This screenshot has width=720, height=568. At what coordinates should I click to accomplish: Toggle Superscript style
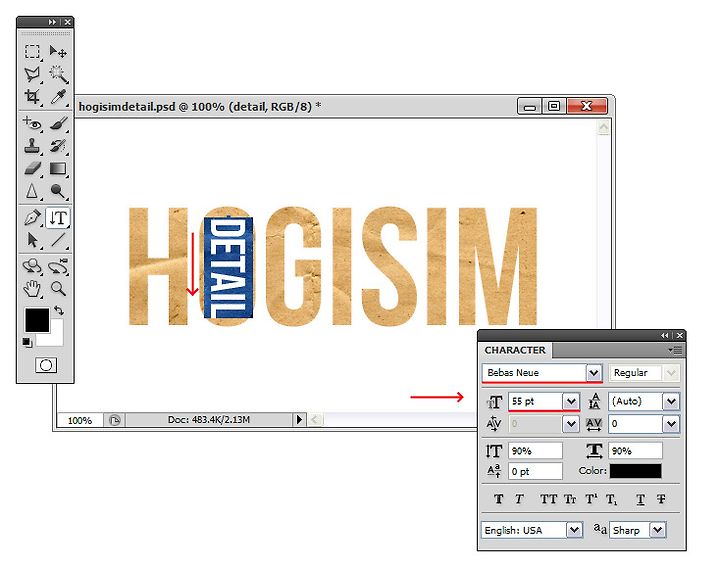(591, 499)
